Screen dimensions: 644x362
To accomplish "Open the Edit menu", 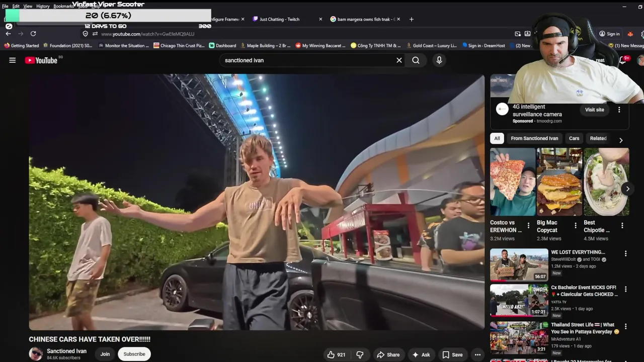I will pyautogui.click(x=16, y=6).
